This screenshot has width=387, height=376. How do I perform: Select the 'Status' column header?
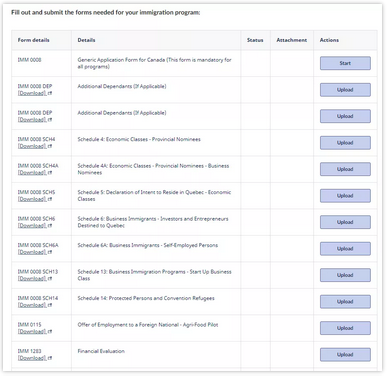255,40
